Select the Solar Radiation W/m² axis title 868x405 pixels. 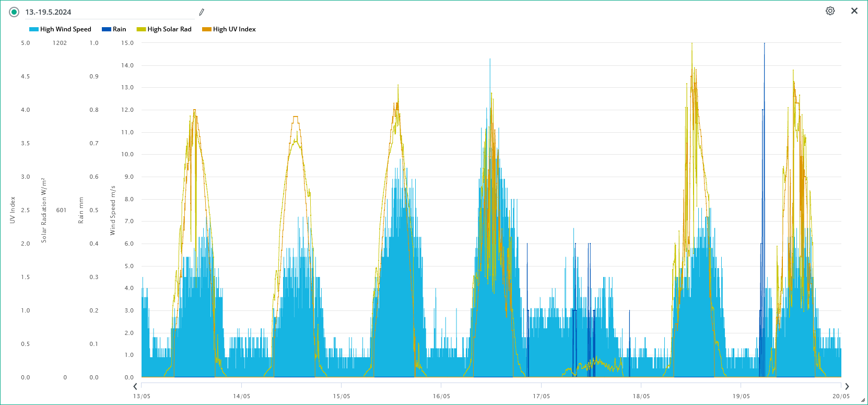click(x=44, y=210)
